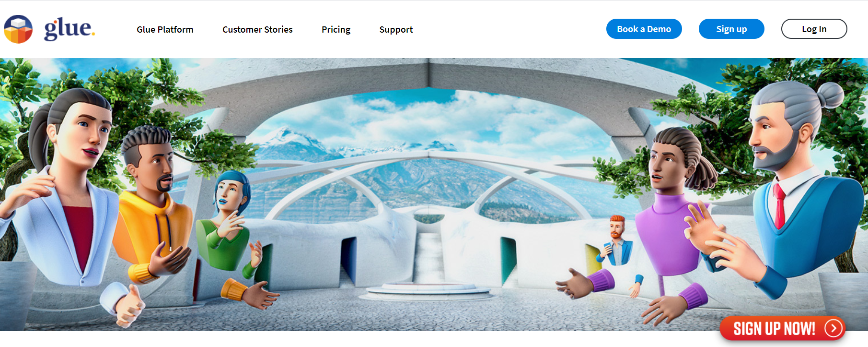The height and width of the screenshot is (347, 868).
Task: Click the round white platform on the plaza
Action: (428, 290)
